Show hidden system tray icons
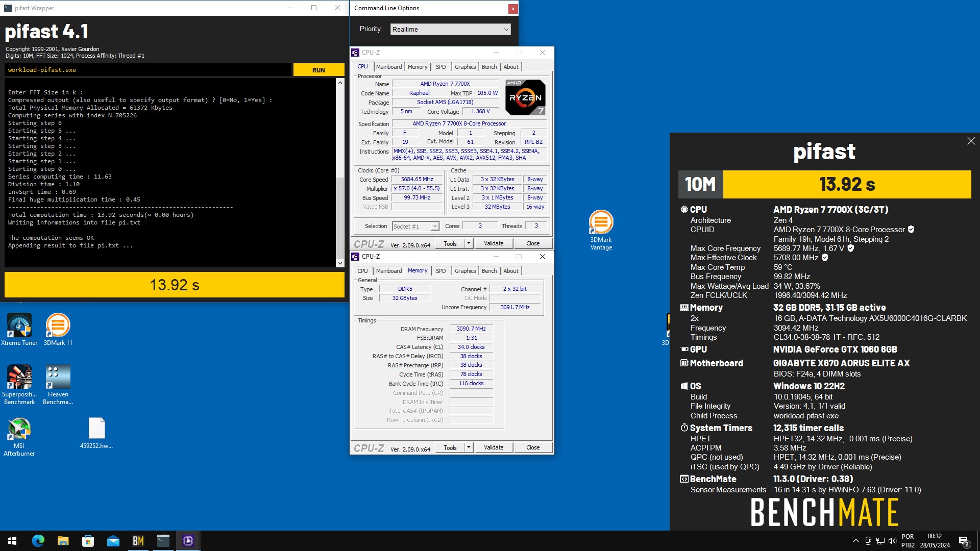The width and height of the screenshot is (980, 551). [855, 541]
